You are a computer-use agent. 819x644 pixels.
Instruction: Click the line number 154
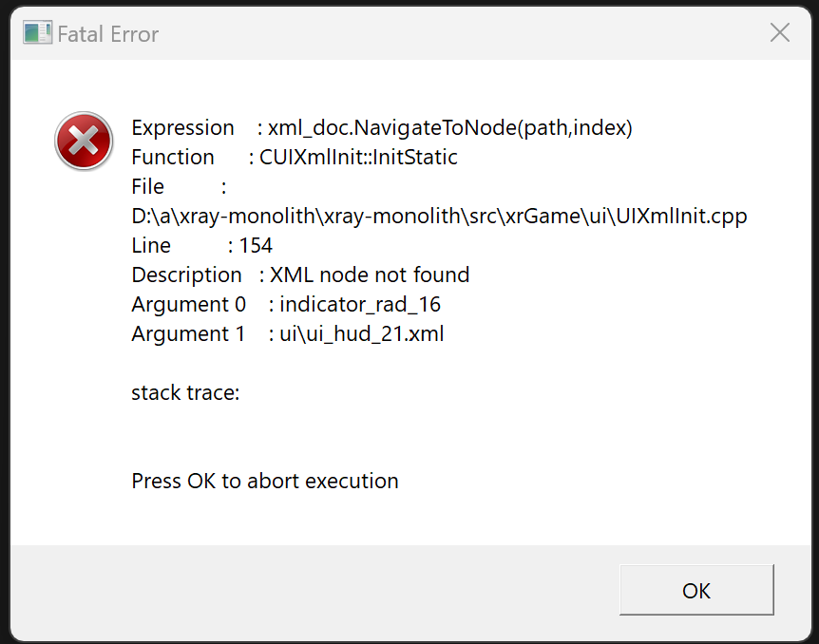tap(256, 245)
